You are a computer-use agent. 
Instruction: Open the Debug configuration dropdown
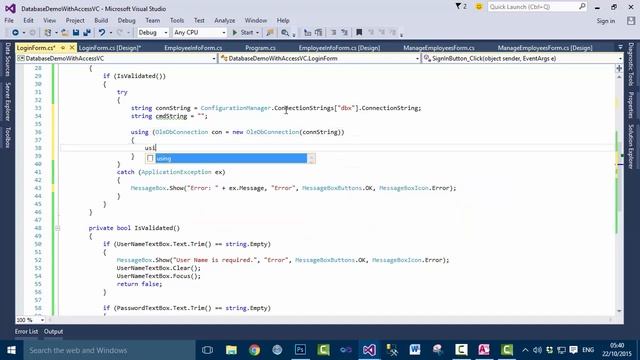(x=153, y=33)
